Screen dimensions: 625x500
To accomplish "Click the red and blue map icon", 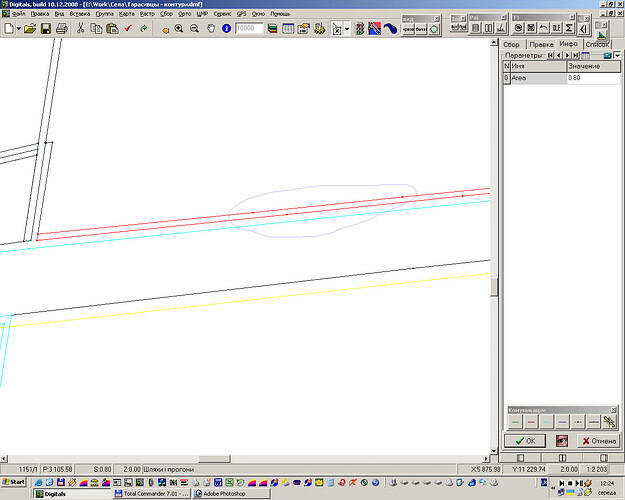I will (x=375, y=29).
